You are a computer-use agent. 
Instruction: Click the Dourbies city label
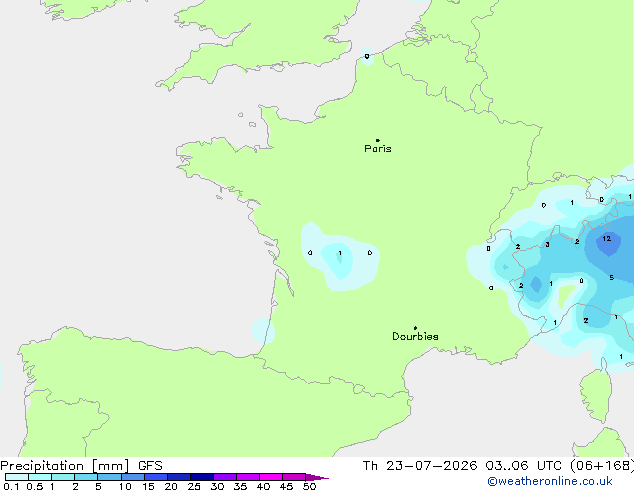click(415, 336)
